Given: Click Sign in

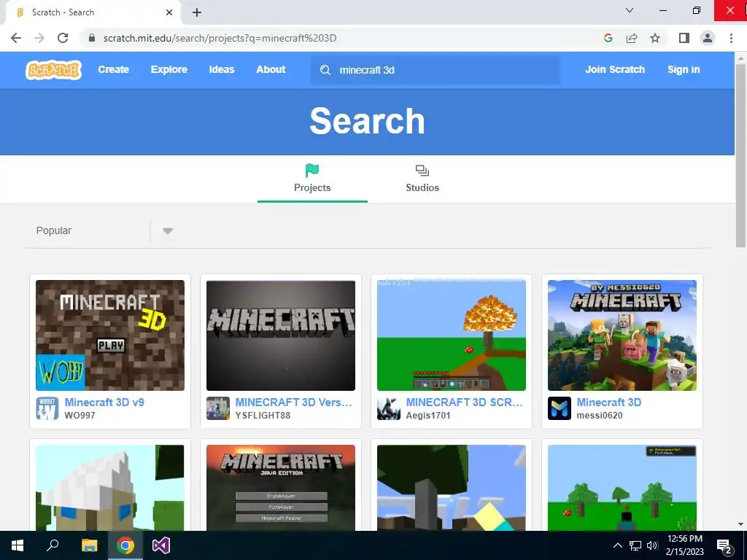Looking at the screenshot, I should [684, 69].
